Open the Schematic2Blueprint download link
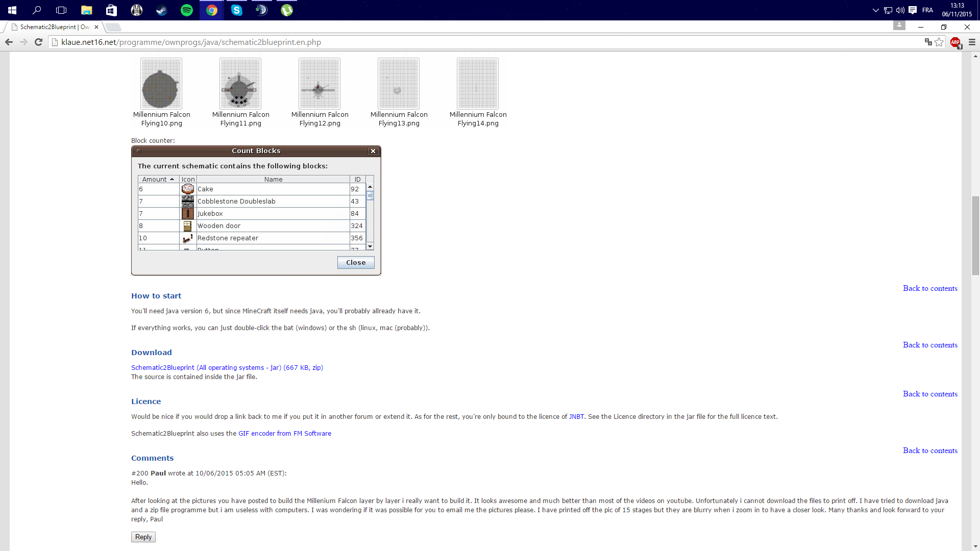The image size is (980, 551). click(227, 367)
